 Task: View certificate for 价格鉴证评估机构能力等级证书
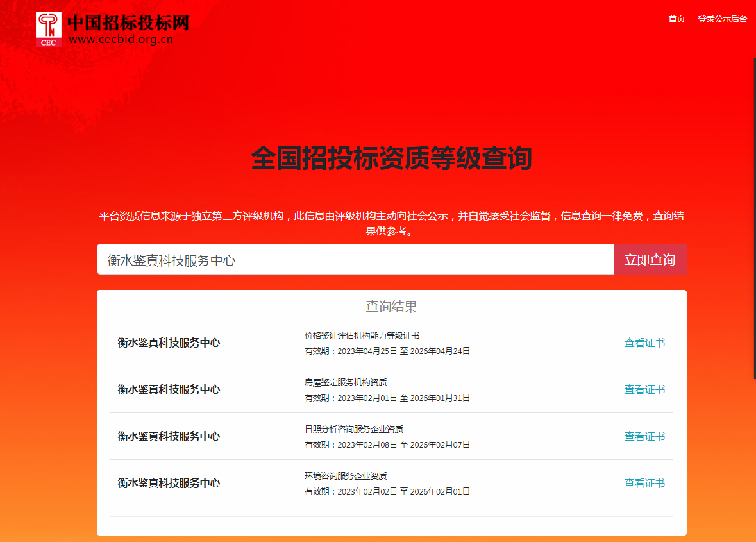[x=644, y=343]
